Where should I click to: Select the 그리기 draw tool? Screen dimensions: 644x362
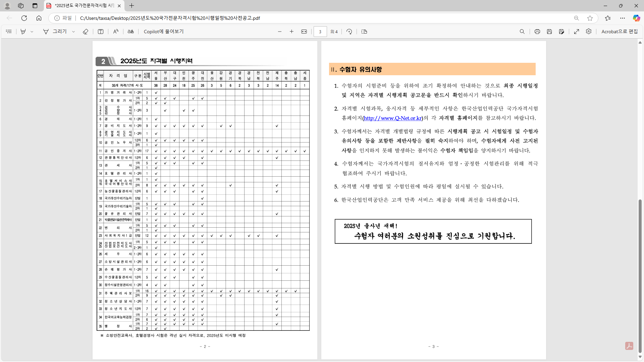(55, 32)
